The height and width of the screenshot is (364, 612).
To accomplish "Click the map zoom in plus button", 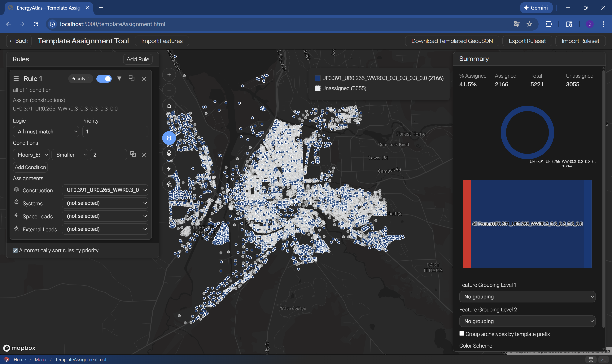I will [169, 75].
